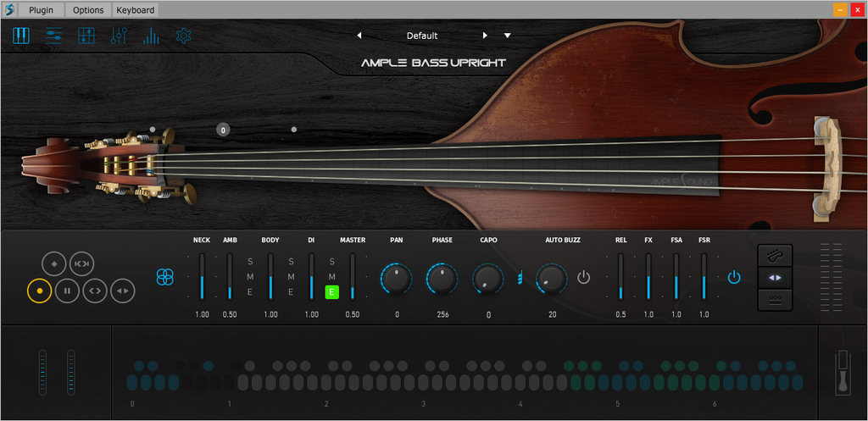Solo the BODY mic with S button

(x=292, y=262)
